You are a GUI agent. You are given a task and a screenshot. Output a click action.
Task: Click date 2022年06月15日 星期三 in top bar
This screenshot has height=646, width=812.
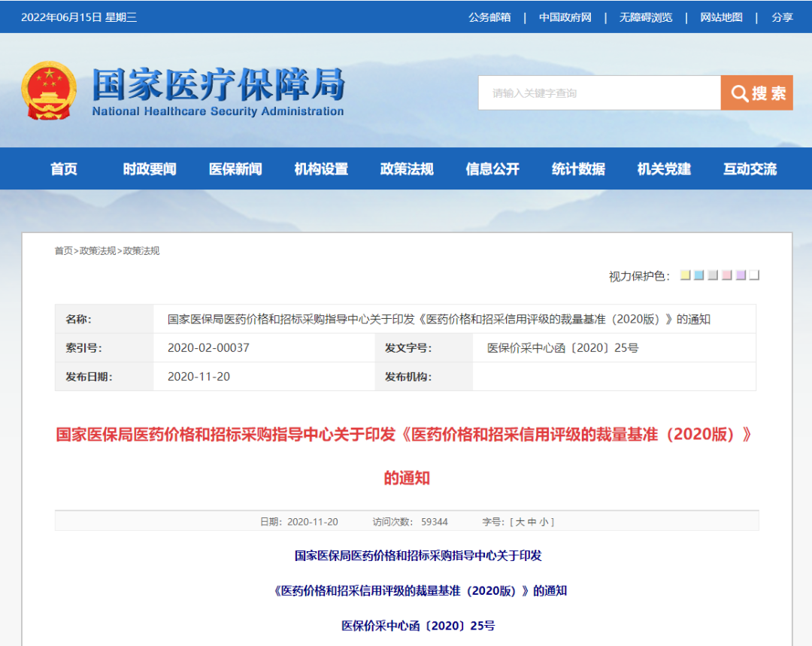pos(79,17)
